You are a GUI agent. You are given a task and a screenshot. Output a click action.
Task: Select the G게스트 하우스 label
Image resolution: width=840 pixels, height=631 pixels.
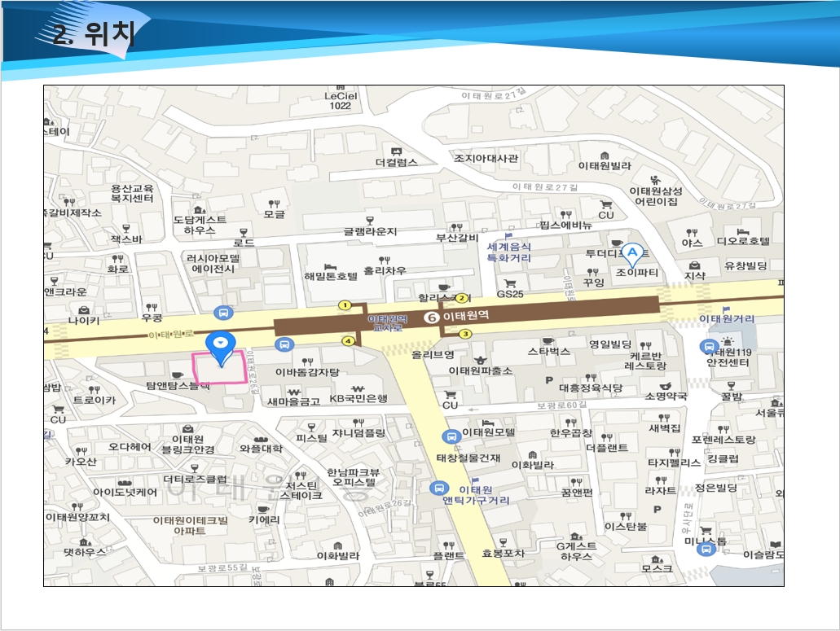(x=576, y=551)
